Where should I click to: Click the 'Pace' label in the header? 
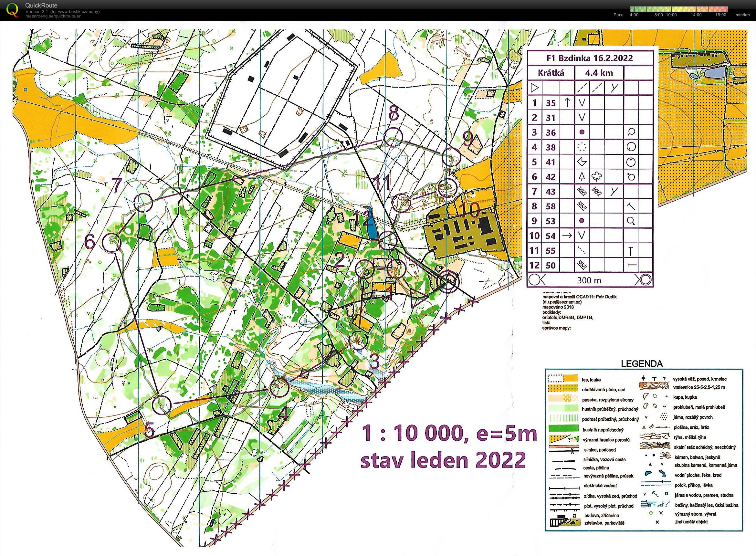coord(619,15)
